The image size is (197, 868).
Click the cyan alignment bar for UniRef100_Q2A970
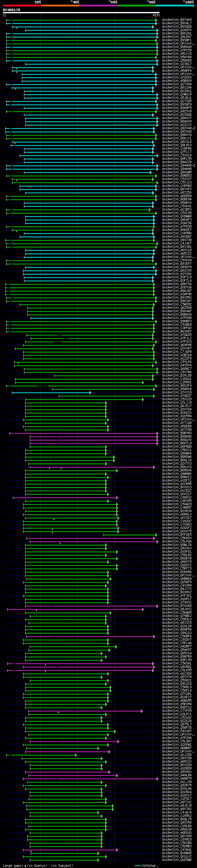coord(92,30)
